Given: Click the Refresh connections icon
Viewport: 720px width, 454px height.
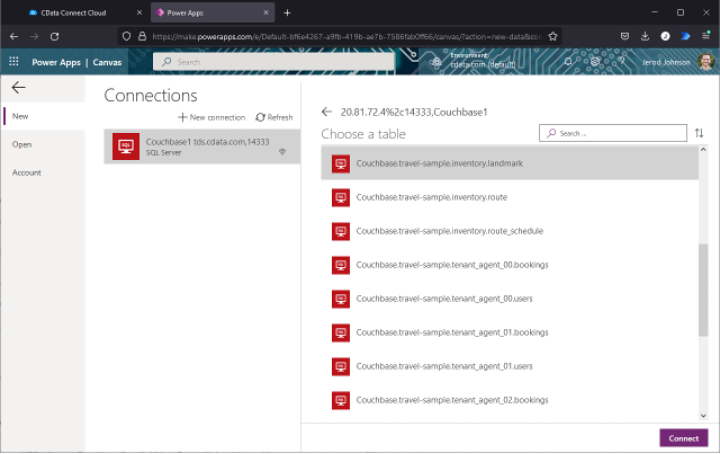Looking at the screenshot, I should 260,118.
